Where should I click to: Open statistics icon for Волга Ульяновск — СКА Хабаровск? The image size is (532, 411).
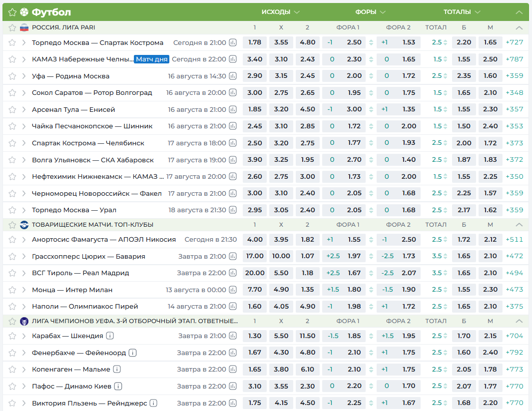point(233,160)
